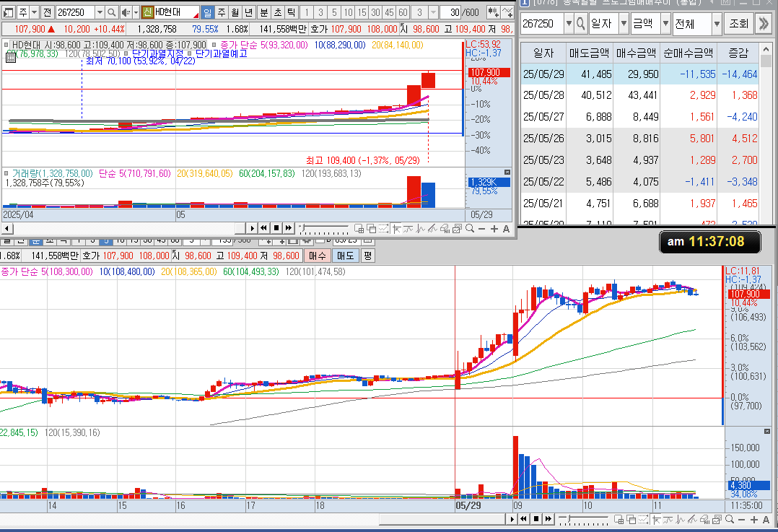The width and height of the screenshot is (778, 532).
Task: Zoom out the top chart with the minus icon
Action: 481,229
